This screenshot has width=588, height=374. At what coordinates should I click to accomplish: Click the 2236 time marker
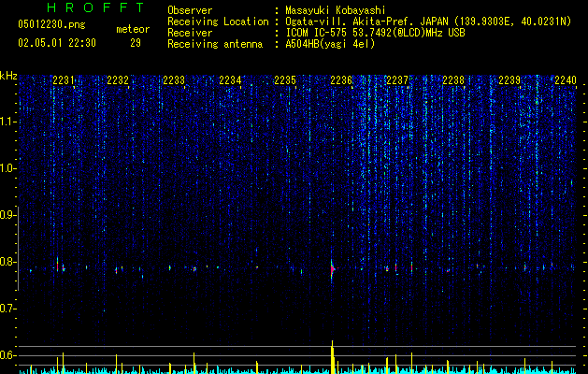click(x=341, y=80)
